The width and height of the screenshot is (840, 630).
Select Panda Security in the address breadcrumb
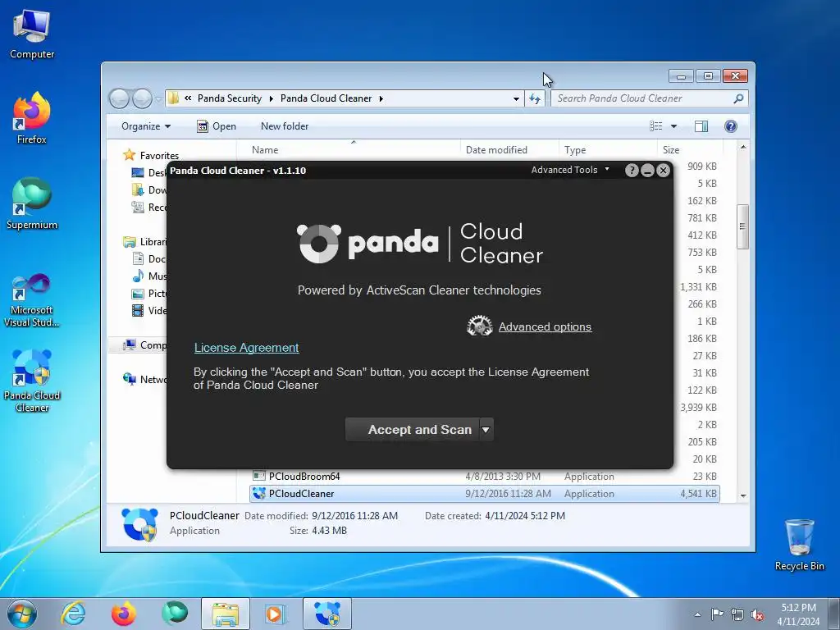tap(230, 98)
